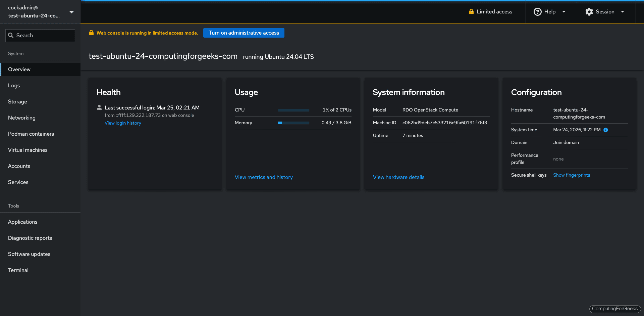Click the Session gear icon
Image resolution: width=644 pixels, height=316 pixels.
click(x=589, y=11)
